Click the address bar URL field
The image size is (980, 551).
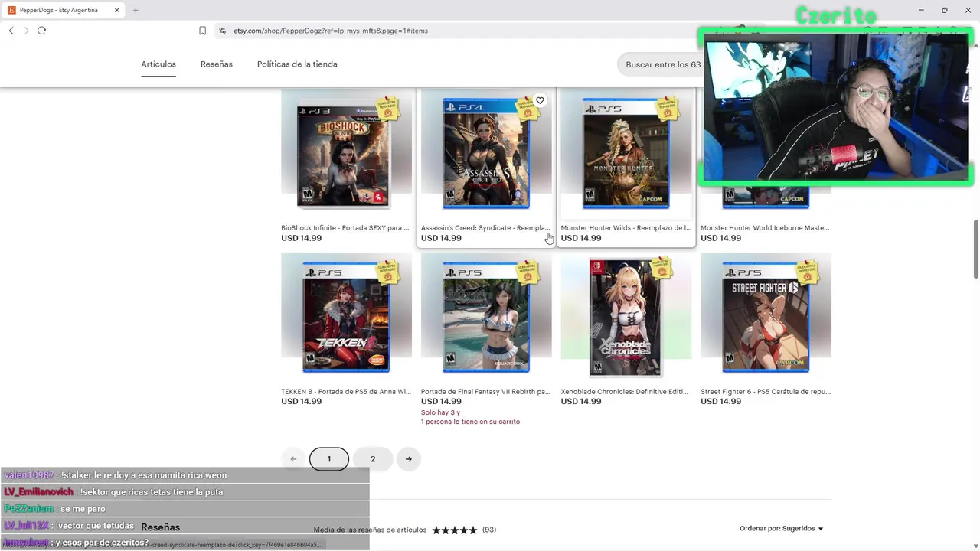pos(330,31)
